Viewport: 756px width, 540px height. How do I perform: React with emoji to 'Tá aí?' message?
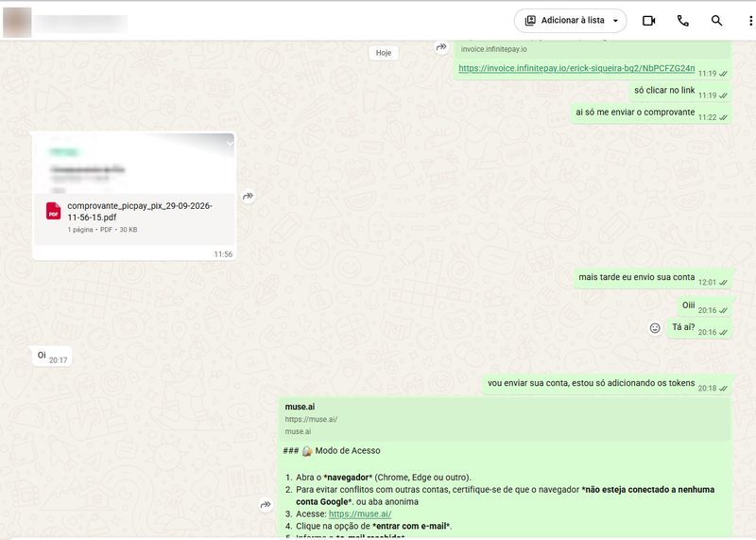655,328
